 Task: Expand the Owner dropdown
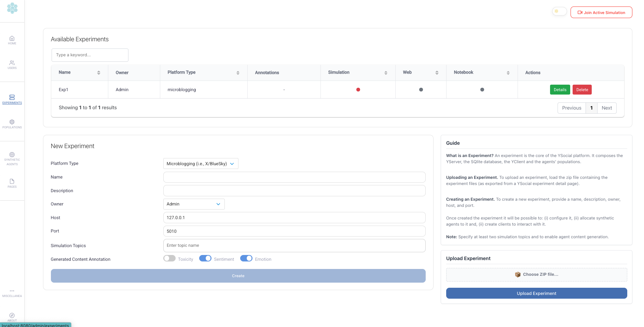click(x=194, y=204)
